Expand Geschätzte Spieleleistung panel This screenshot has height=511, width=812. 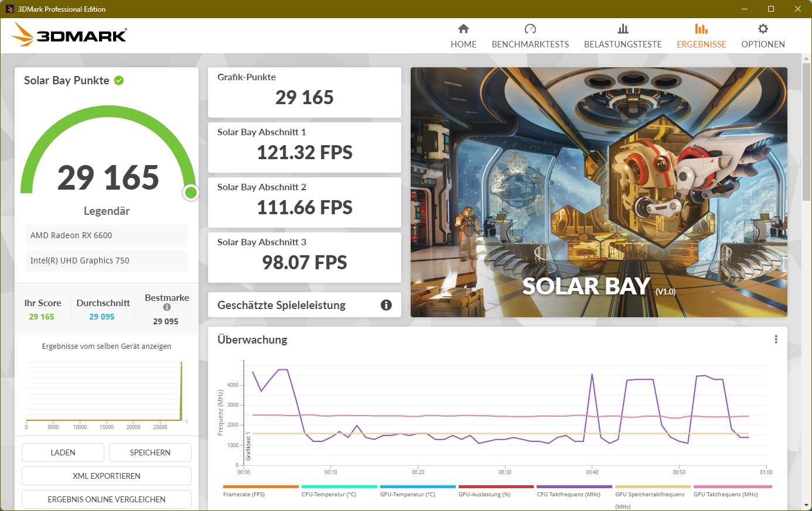305,305
